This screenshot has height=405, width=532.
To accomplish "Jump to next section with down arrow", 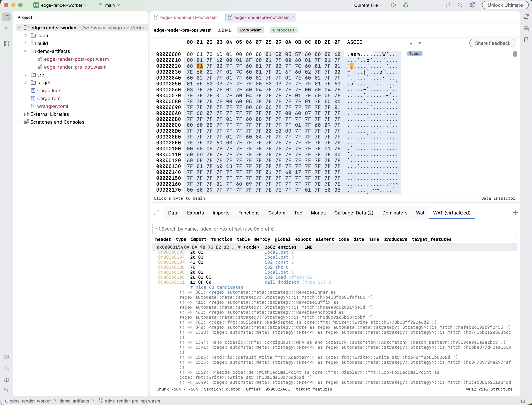I will (x=419, y=43).
